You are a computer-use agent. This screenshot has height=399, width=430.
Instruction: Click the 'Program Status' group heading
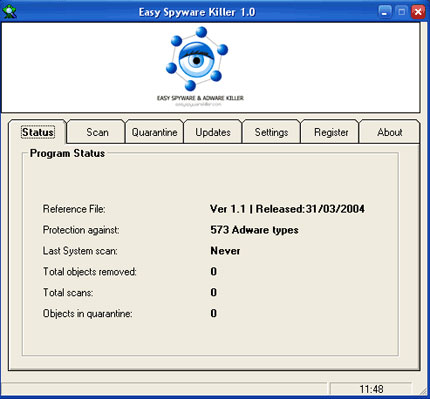(x=67, y=153)
